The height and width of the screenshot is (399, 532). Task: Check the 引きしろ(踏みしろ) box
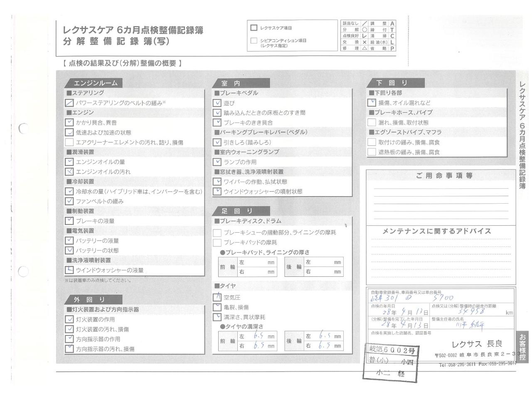point(217,142)
